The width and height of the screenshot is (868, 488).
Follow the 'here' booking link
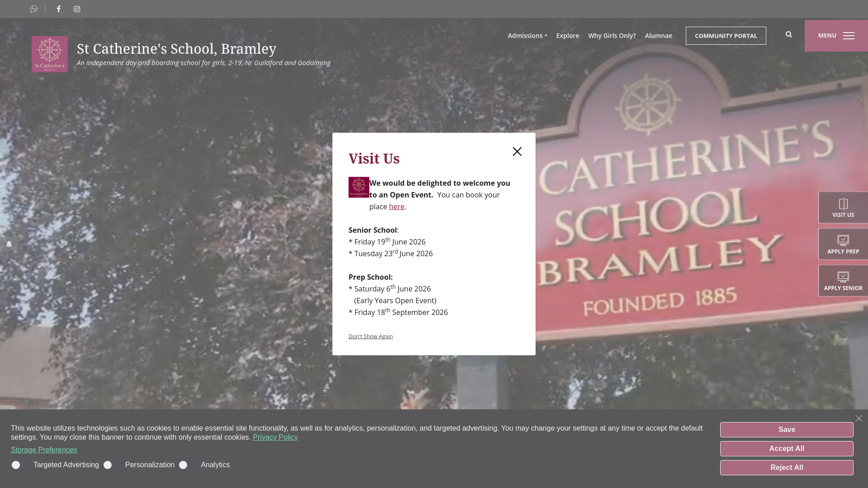(x=396, y=206)
